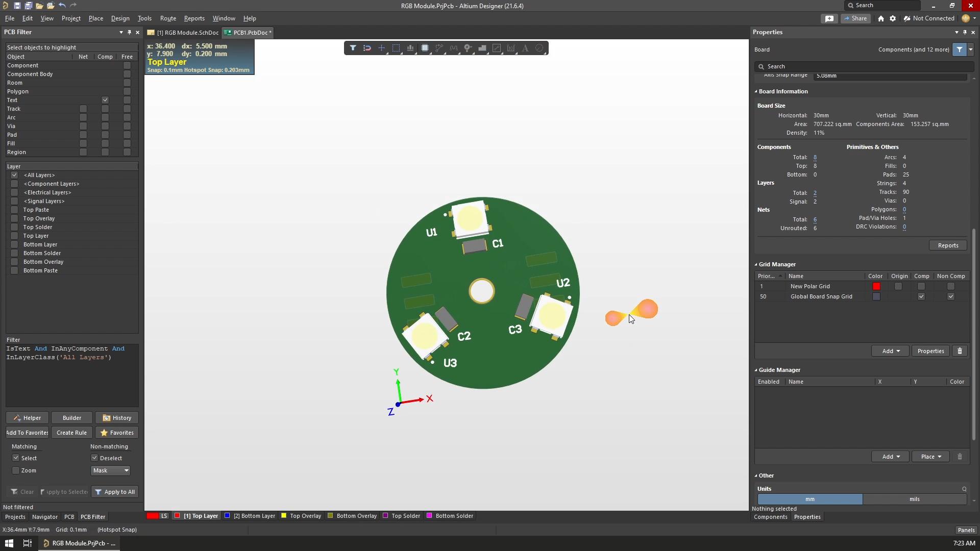Open the Window menu in menu bar

click(224, 18)
